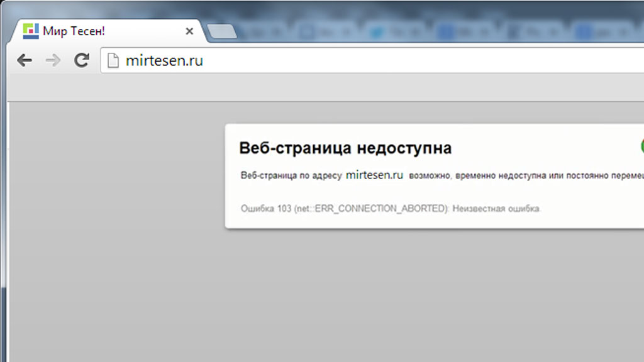Click the empty bookmarks bar below the address bar

click(x=325, y=87)
